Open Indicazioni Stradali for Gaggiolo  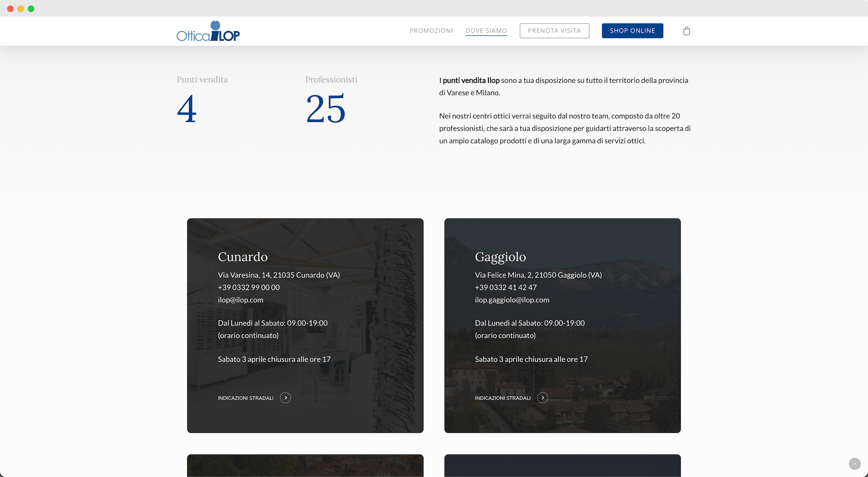[x=503, y=398]
